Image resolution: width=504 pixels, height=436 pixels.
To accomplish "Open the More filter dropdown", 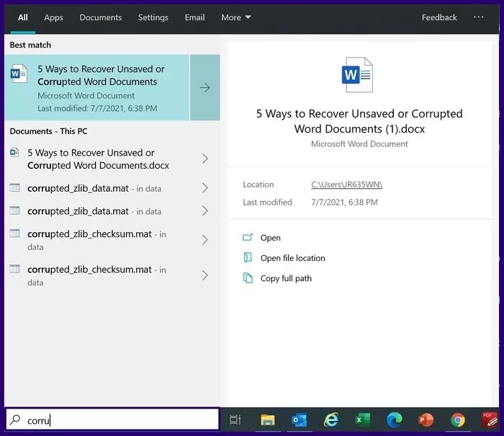I will tap(236, 17).
